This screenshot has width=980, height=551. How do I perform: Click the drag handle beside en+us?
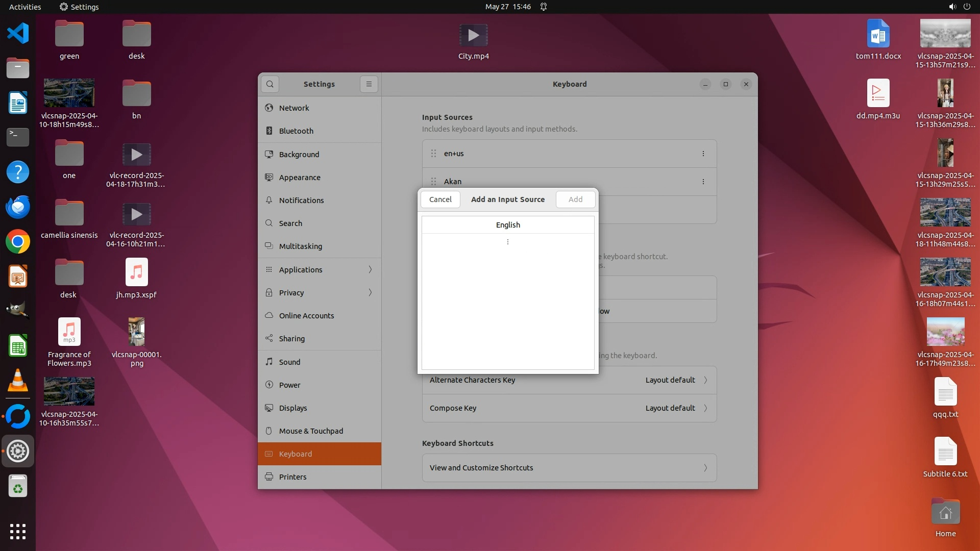point(433,154)
